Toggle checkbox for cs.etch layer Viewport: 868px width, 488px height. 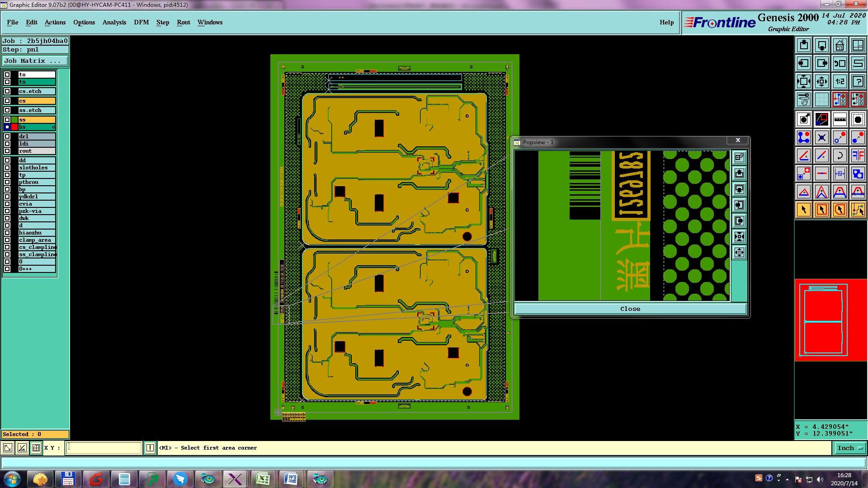[7, 91]
